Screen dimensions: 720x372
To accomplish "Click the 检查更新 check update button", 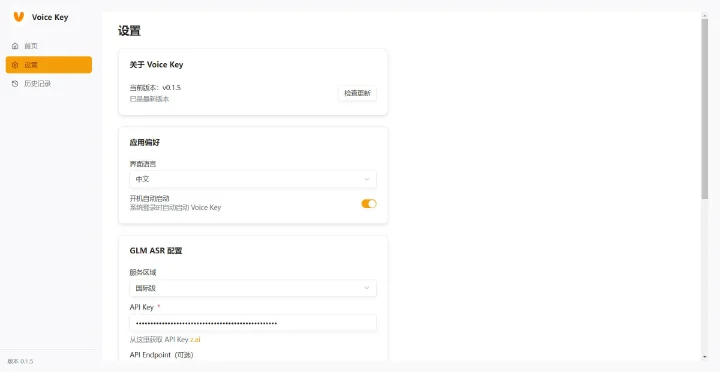I will point(357,93).
